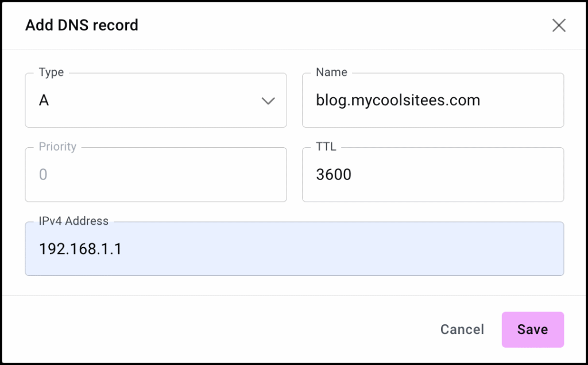This screenshot has width=588, height=365.
Task: Click the Priority field label
Action: [57, 147]
